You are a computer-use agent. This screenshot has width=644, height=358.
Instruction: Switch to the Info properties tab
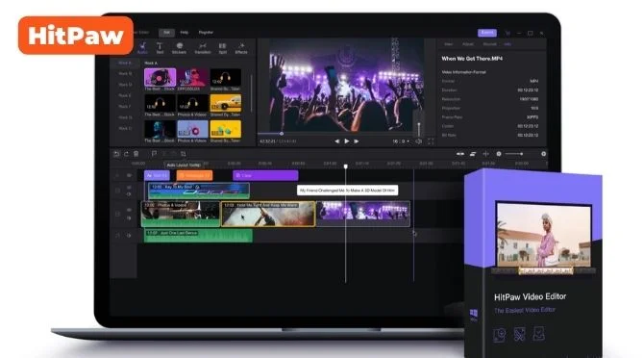coord(508,44)
